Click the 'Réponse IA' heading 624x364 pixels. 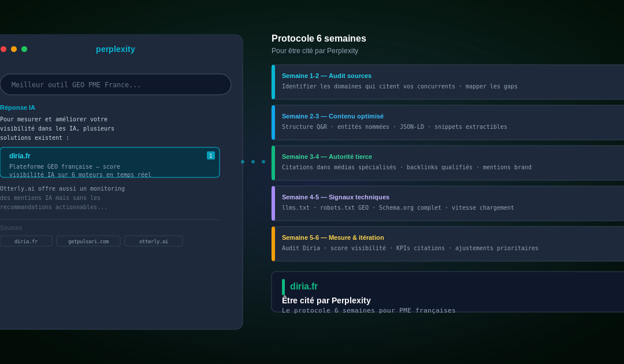pos(17,107)
